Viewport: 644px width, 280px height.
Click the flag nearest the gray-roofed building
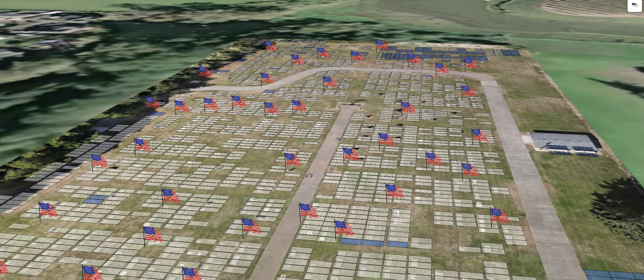pos(479,135)
